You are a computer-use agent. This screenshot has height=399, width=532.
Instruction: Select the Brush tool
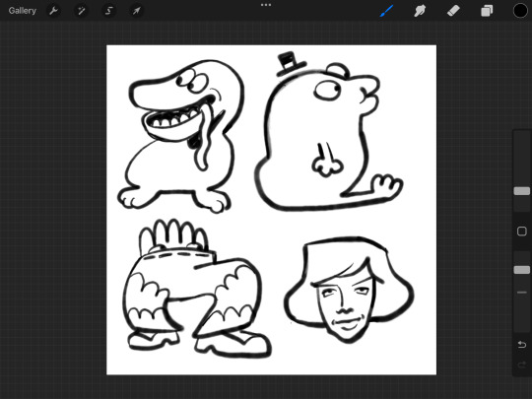pos(387,11)
